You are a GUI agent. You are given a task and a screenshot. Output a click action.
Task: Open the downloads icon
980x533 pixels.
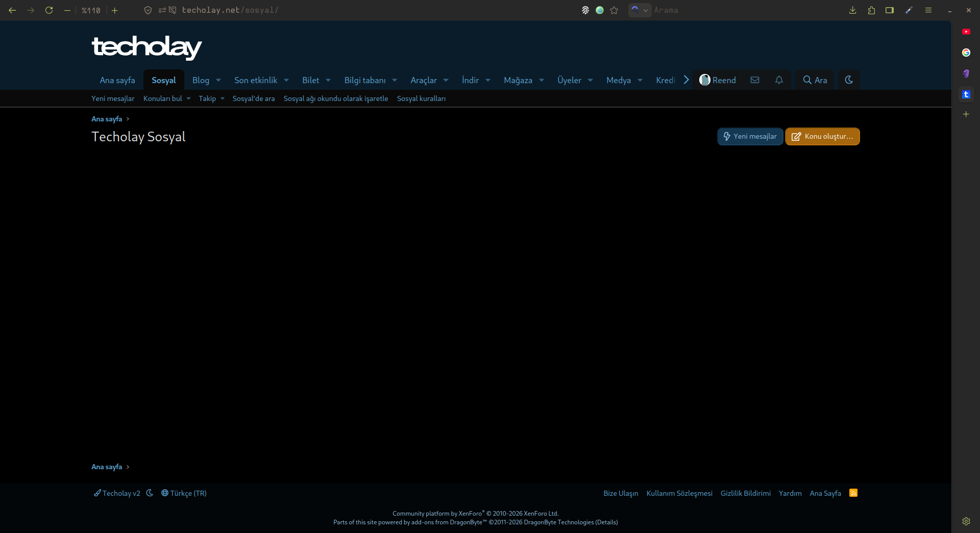pyautogui.click(x=852, y=10)
